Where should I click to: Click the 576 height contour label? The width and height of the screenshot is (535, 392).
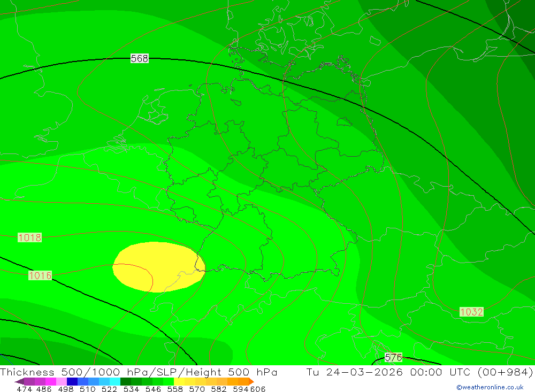coord(393,357)
